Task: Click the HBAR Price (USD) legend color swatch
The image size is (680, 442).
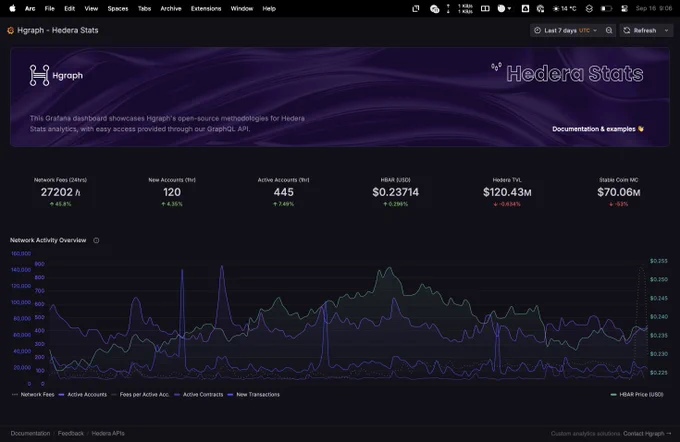Action: (613, 395)
